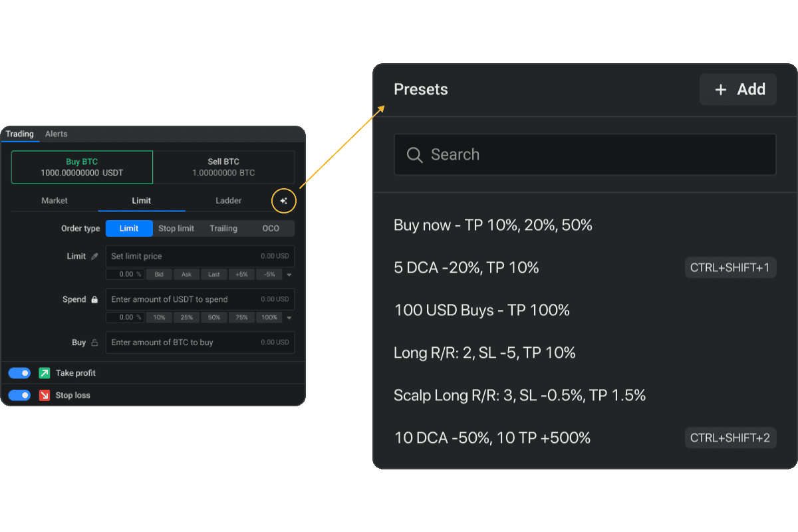Expand the limit price shortcuts dropdown arrow
798x532 pixels.
coord(289,275)
